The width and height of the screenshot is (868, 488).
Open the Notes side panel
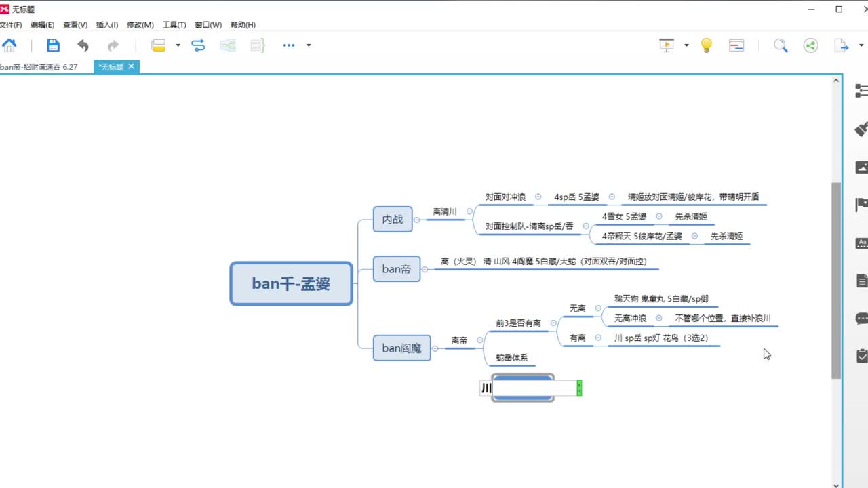861,280
